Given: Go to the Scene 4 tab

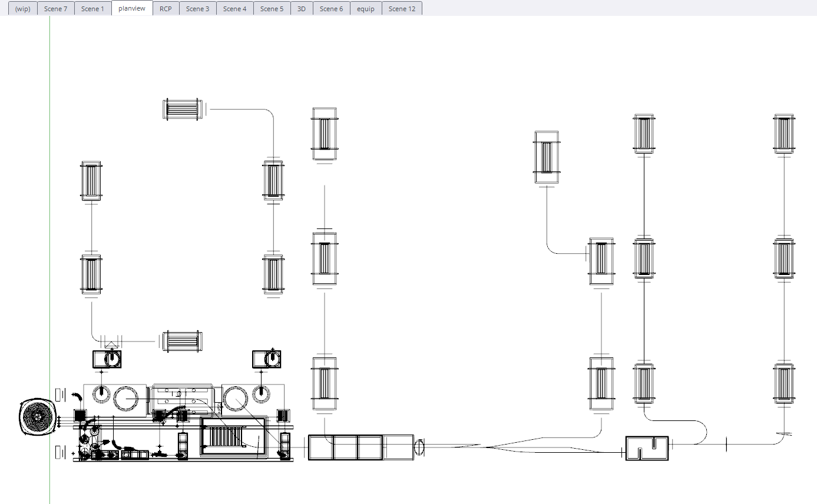Looking at the screenshot, I should (235, 8).
